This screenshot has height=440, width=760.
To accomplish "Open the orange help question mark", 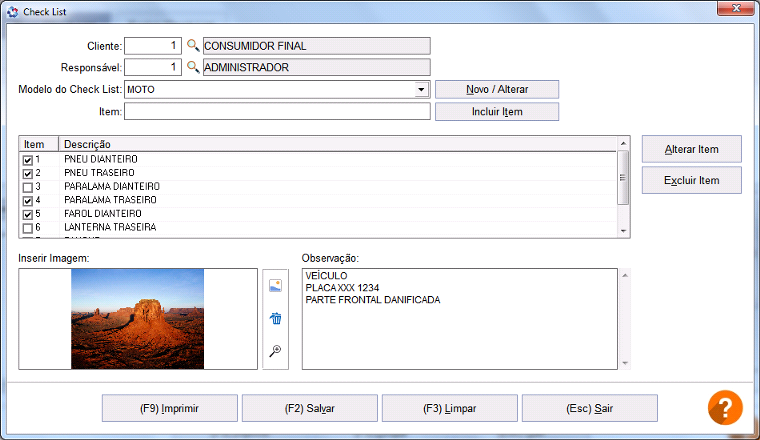I will 725,408.
